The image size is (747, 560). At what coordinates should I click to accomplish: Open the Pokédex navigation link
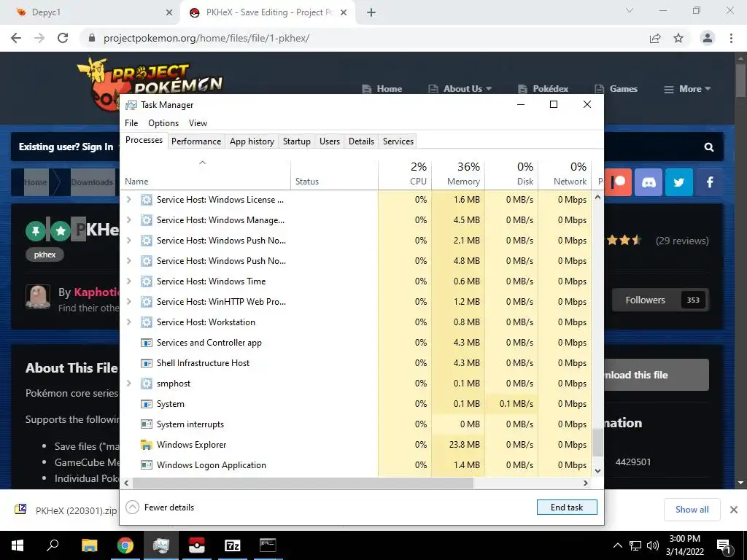[x=543, y=89]
